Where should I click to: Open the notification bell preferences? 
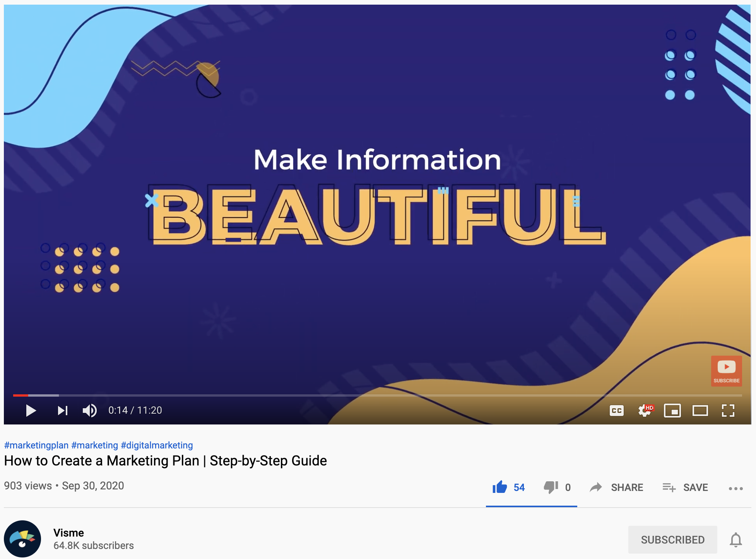(x=735, y=539)
